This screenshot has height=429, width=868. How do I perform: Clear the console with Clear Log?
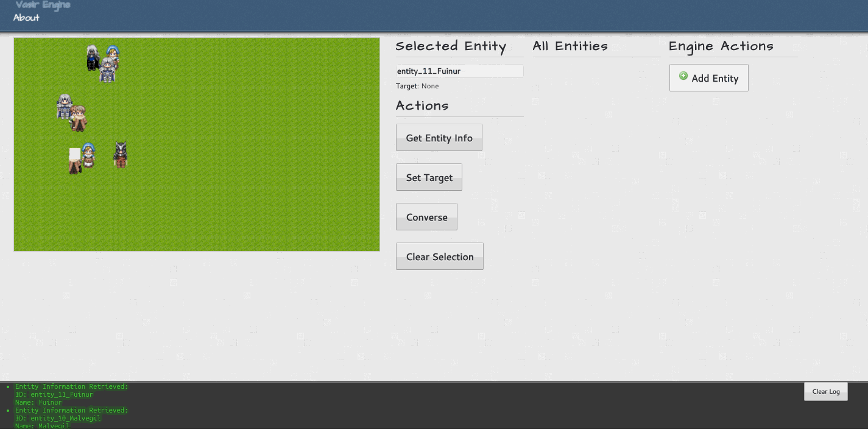point(825,391)
